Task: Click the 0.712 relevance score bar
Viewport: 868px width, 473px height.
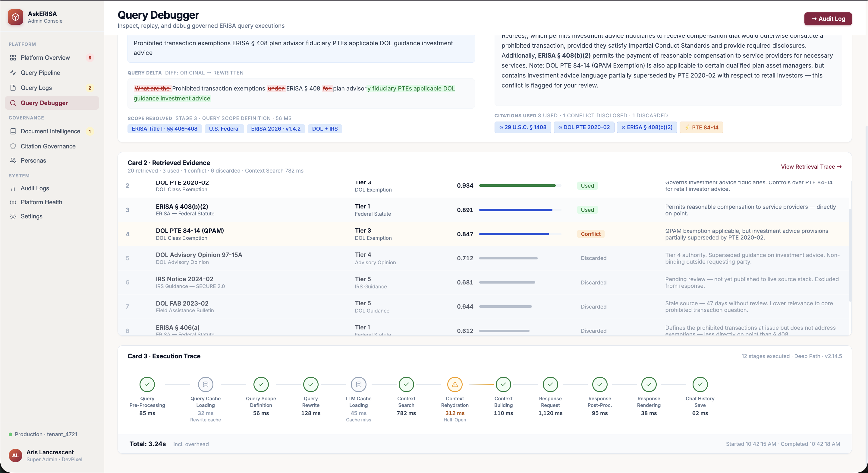Action: coord(520,259)
